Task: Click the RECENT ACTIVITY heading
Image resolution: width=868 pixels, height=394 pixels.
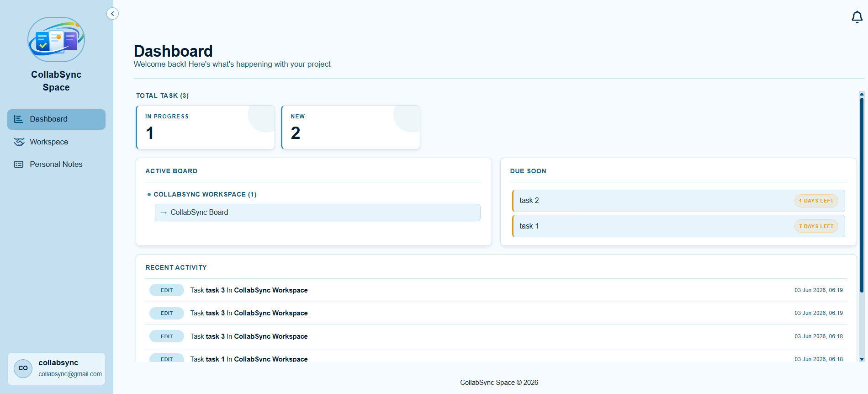Action: [176, 267]
